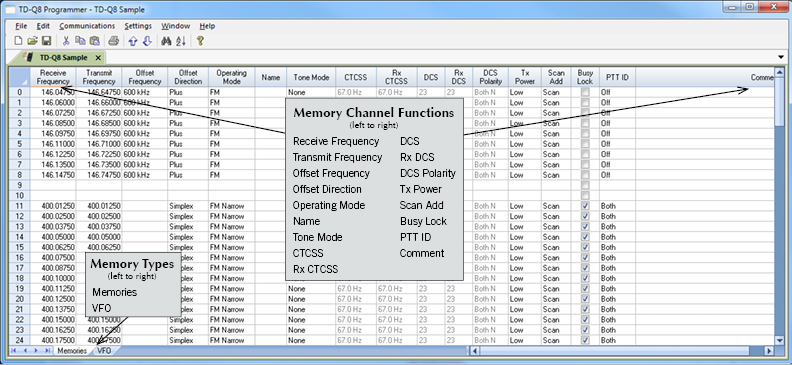The height and width of the screenshot is (365, 792).
Task: Click the horizontal scrollbar left arrow
Action: [x=475, y=350]
